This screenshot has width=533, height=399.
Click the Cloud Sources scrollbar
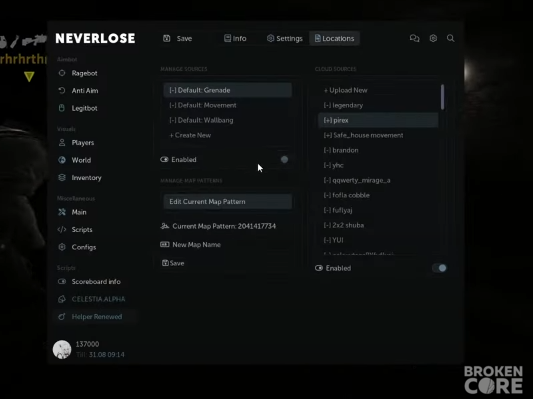tap(442, 97)
